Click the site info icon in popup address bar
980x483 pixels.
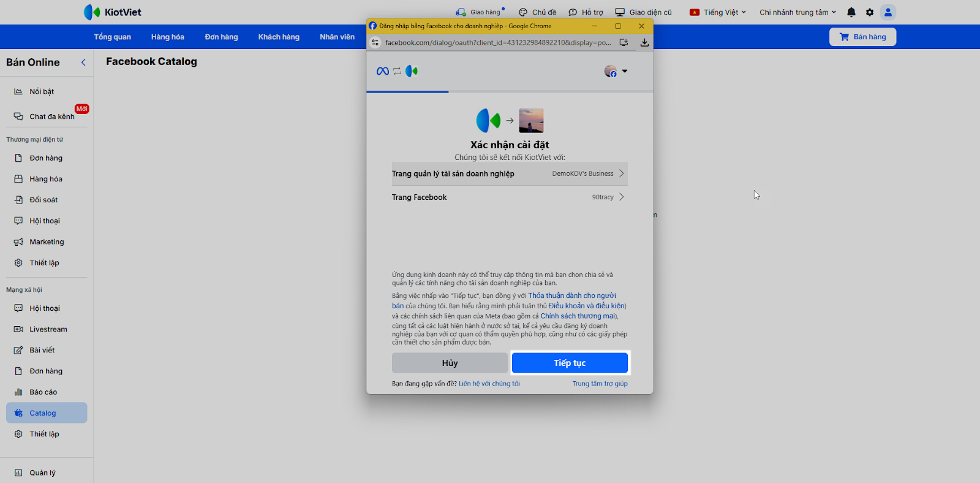pos(375,42)
